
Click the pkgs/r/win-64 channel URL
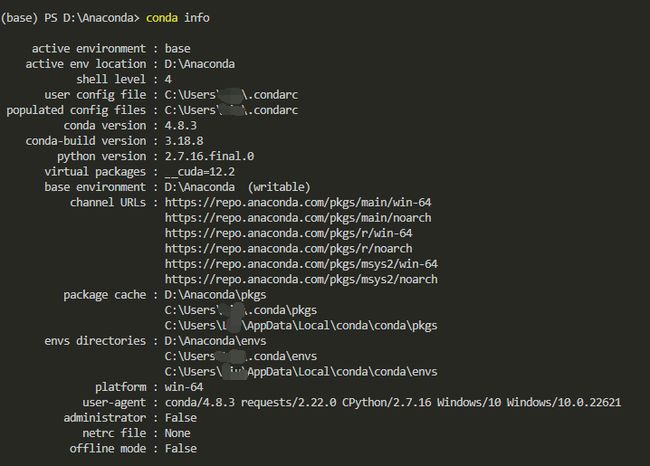[288, 233]
